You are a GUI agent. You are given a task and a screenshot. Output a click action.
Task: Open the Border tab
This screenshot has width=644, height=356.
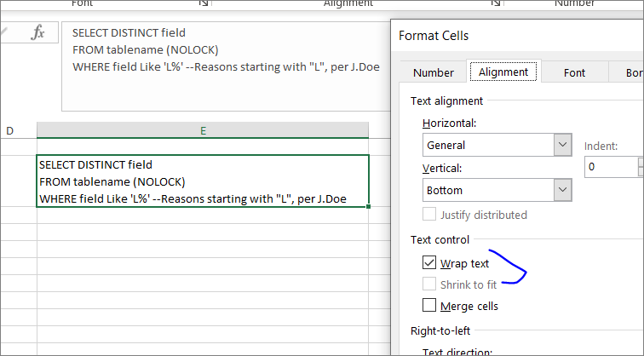[634, 73]
